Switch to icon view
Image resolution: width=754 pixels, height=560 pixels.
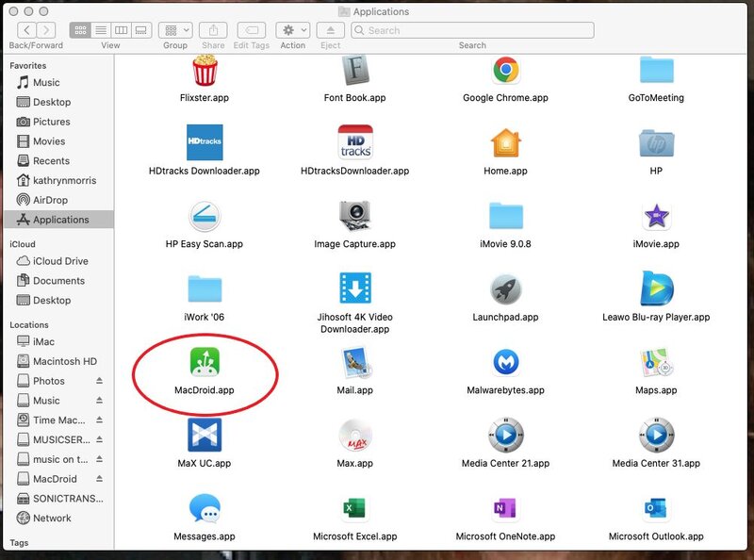80,30
